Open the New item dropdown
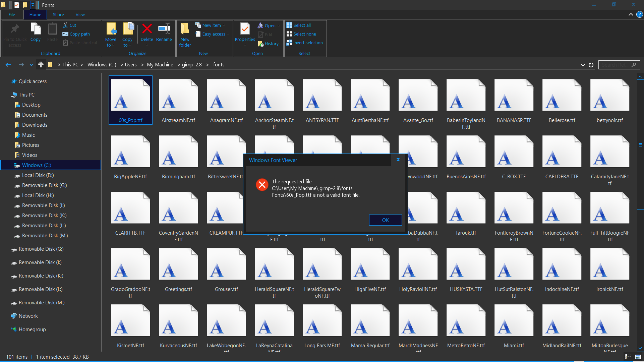Screen dimensions: 644x362 pyautogui.click(x=210, y=25)
